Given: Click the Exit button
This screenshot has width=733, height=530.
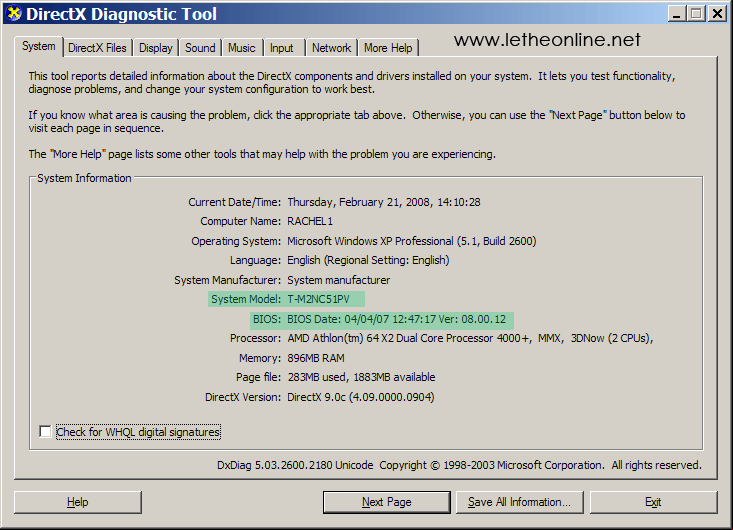Looking at the screenshot, I should (x=653, y=502).
